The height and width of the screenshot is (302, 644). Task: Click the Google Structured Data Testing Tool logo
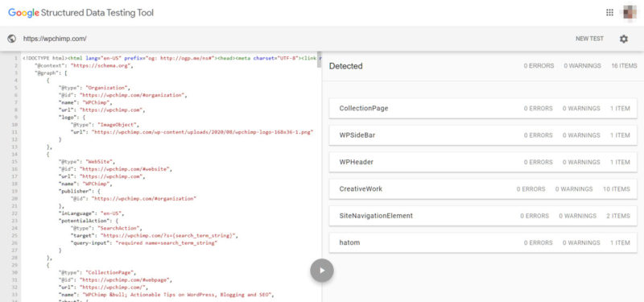coord(81,13)
